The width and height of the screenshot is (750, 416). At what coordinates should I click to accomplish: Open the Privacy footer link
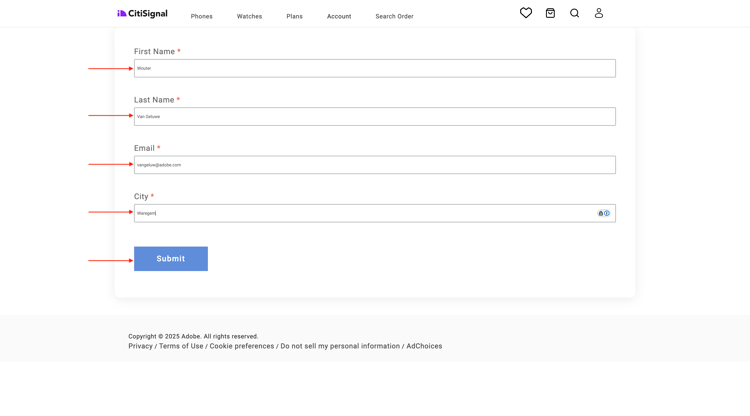pos(140,346)
